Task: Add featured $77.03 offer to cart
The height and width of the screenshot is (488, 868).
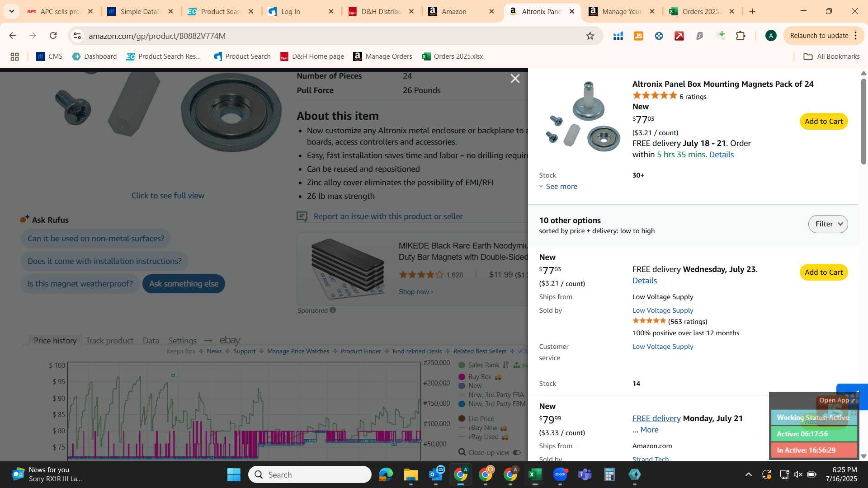Action: tap(824, 121)
